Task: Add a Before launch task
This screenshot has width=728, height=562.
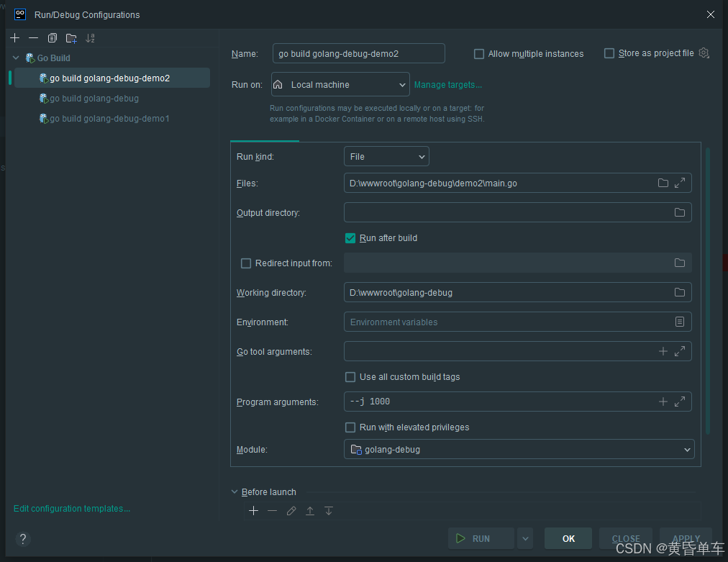Action: point(253,511)
